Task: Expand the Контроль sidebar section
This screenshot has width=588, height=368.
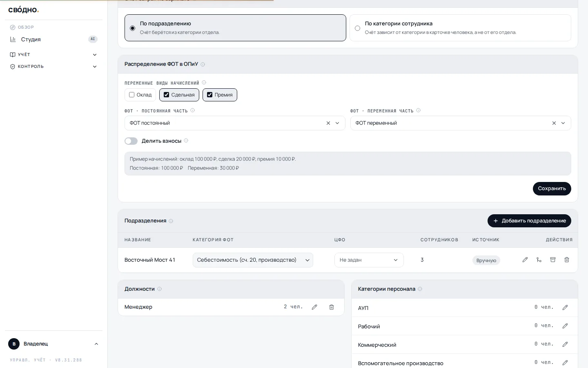Action: coord(53,66)
